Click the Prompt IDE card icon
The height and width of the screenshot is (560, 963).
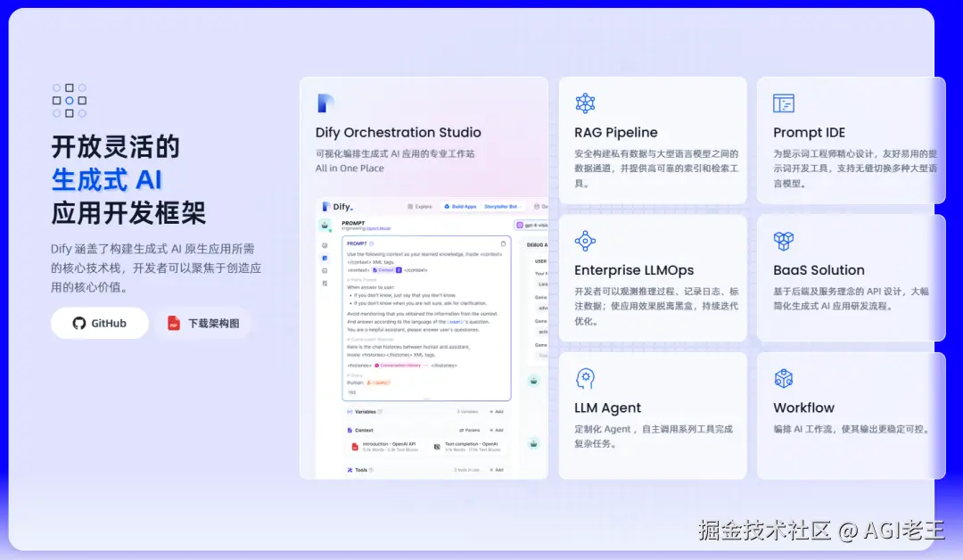click(x=784, y=103)
